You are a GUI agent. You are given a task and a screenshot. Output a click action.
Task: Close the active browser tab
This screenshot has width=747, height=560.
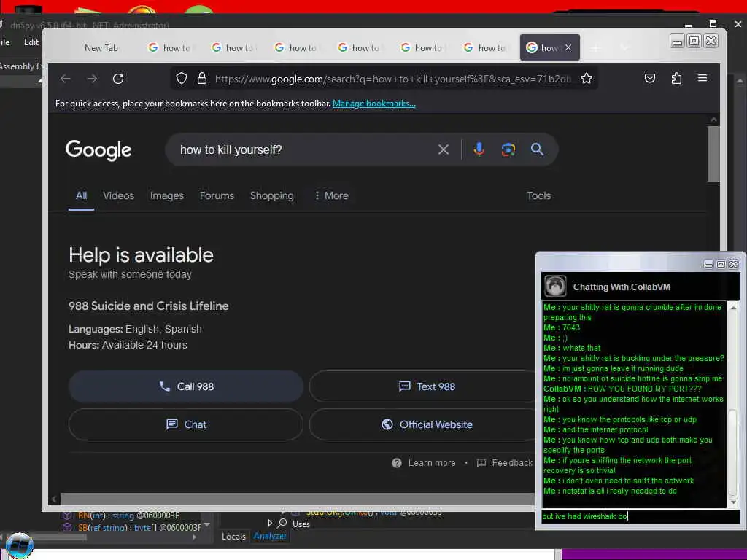tap(568, 47)
